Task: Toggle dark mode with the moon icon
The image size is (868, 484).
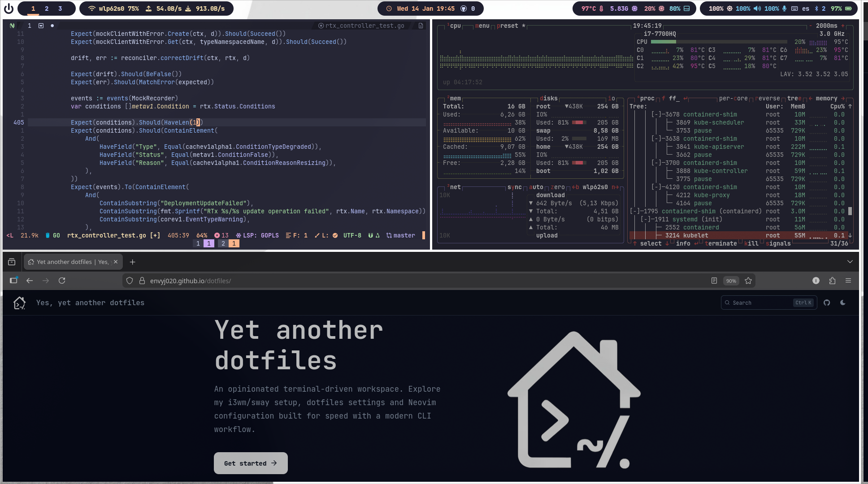Action: [x=843, y=302]
